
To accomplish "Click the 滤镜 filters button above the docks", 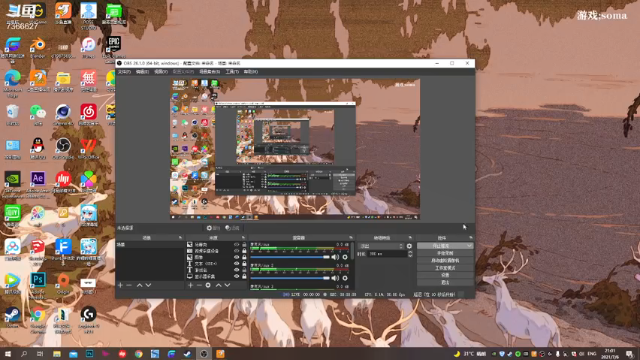I will click(232, 228).
